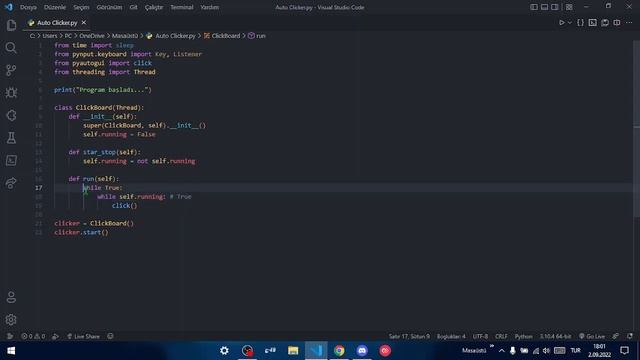
Task: Show errors and warnings count in status bar
Action: pos(33,336)
